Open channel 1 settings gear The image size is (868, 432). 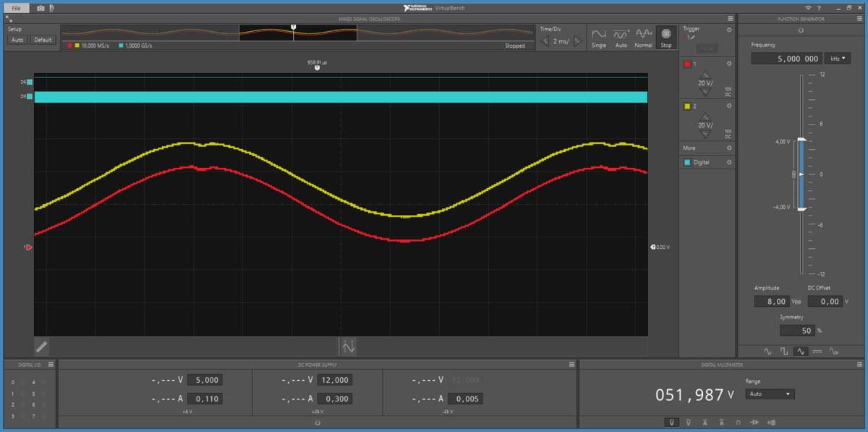click(729, 64)
